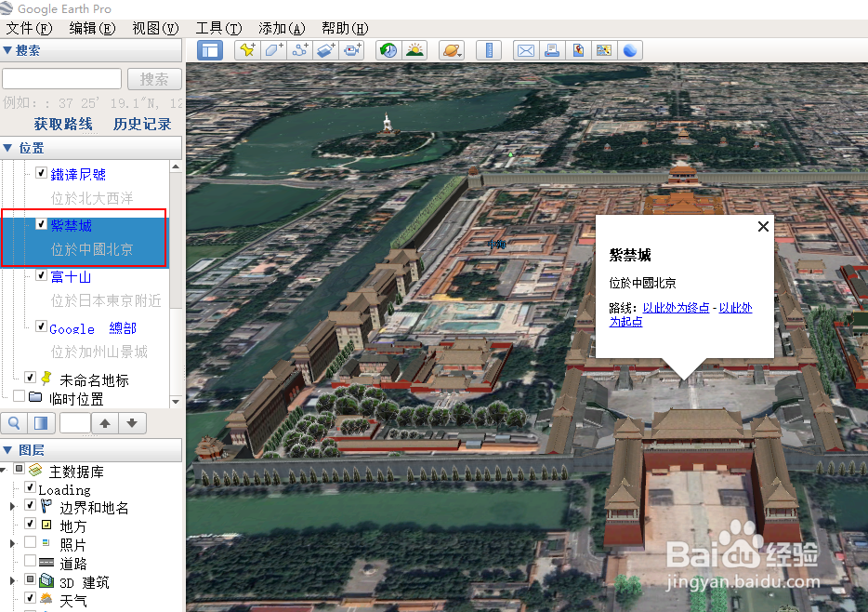The height and width of the screenshot is (612, 868).
Task: Open 历史记录 link
Action: pyautogui.click(x=142, y=124)
